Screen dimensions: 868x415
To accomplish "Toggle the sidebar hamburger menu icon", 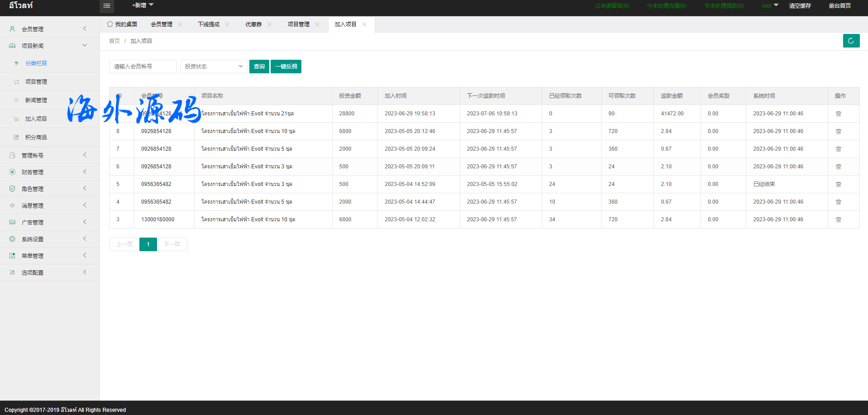I will (x=107, y=6).
